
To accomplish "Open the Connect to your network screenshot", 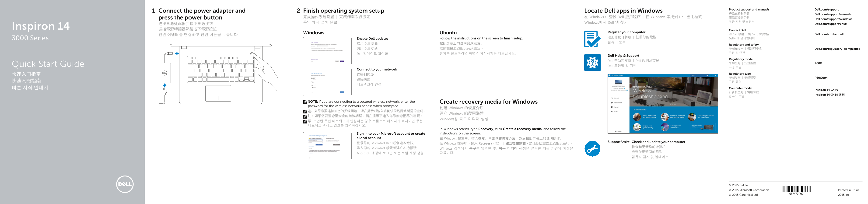I will click(328, 82).
